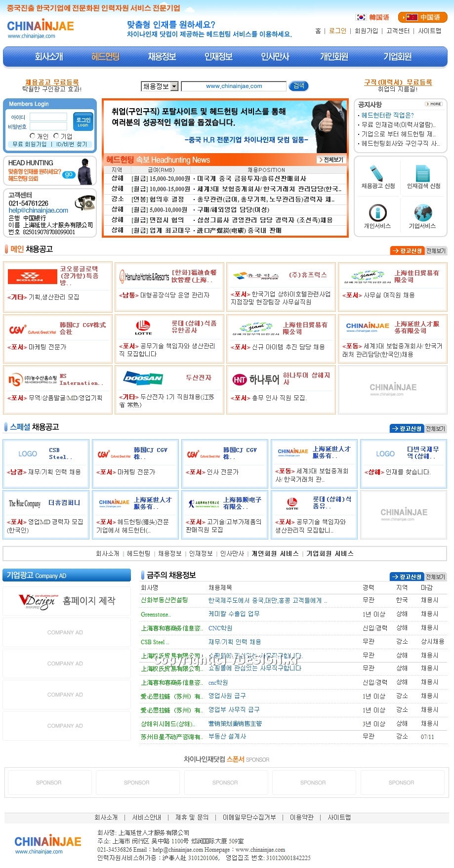Open the Hanwha Hotels & Resorts logo
This screenshot has width=454, height=868.
point(144,277)
